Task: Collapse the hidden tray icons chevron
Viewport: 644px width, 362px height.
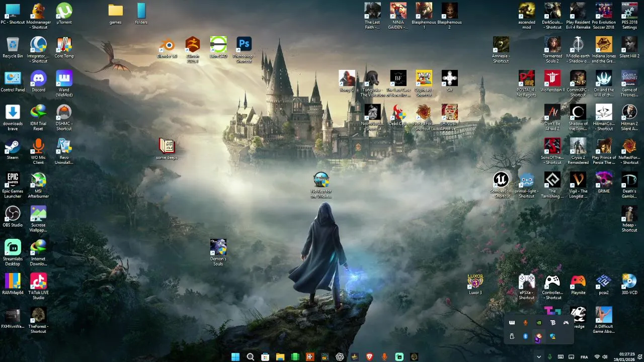Action: tap(539, 357)
